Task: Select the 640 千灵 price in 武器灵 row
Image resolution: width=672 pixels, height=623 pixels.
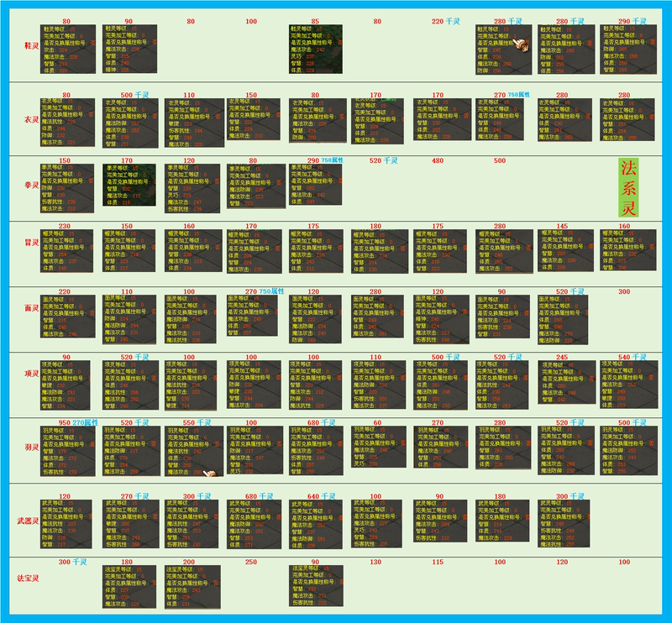Action: point(322,496)
